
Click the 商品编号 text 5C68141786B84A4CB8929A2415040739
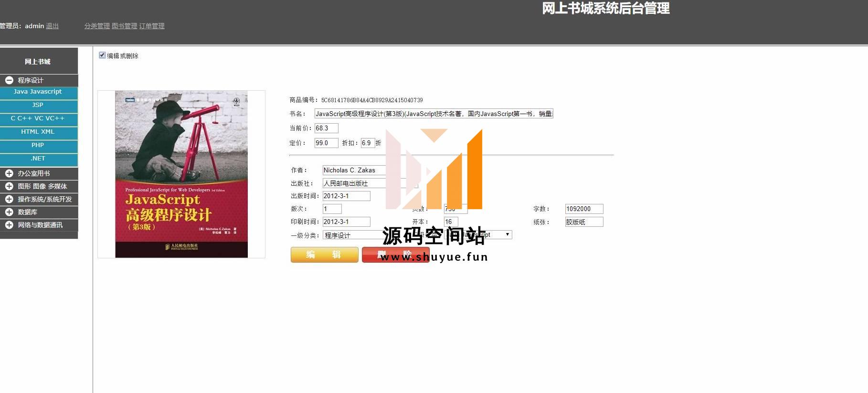372,100
